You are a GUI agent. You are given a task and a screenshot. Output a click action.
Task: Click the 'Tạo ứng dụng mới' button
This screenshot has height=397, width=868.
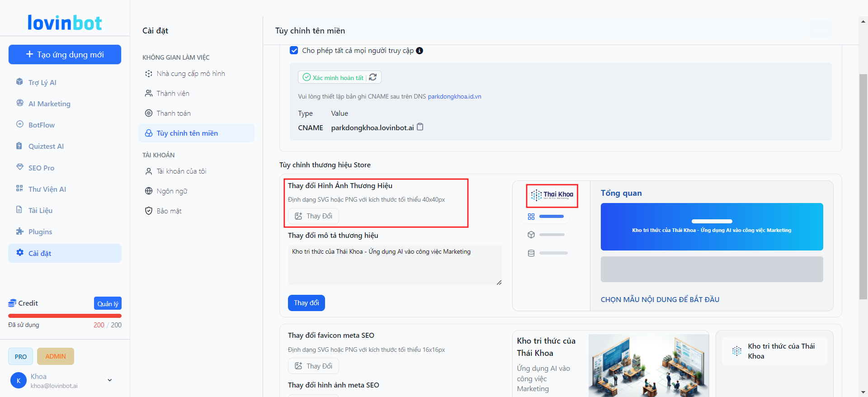[65, 55]
